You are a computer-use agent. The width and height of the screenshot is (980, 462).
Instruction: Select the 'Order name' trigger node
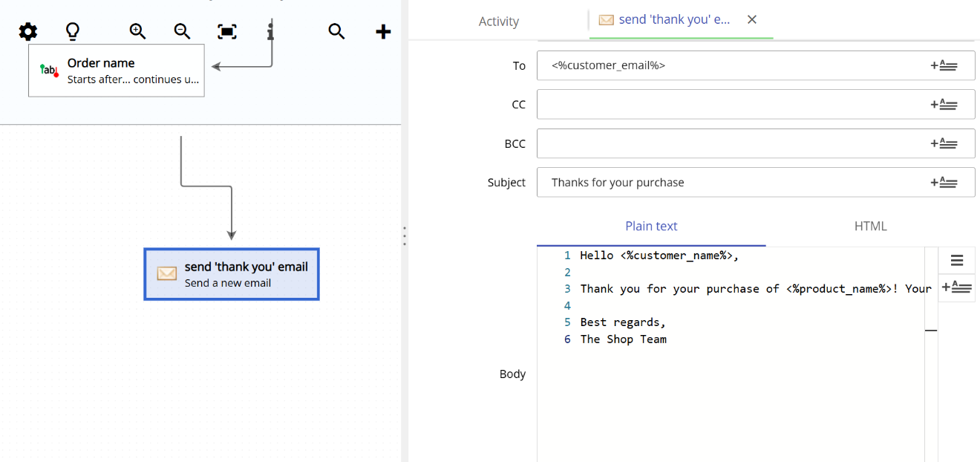(x=116, y=70)
